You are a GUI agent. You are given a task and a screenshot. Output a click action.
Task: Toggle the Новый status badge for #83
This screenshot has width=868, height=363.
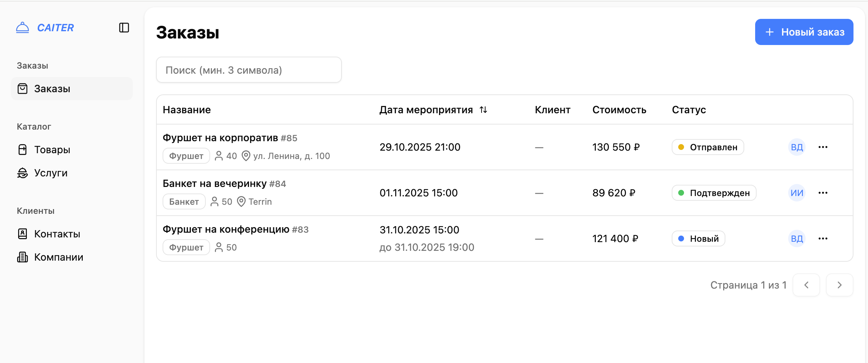coord(698,238)
